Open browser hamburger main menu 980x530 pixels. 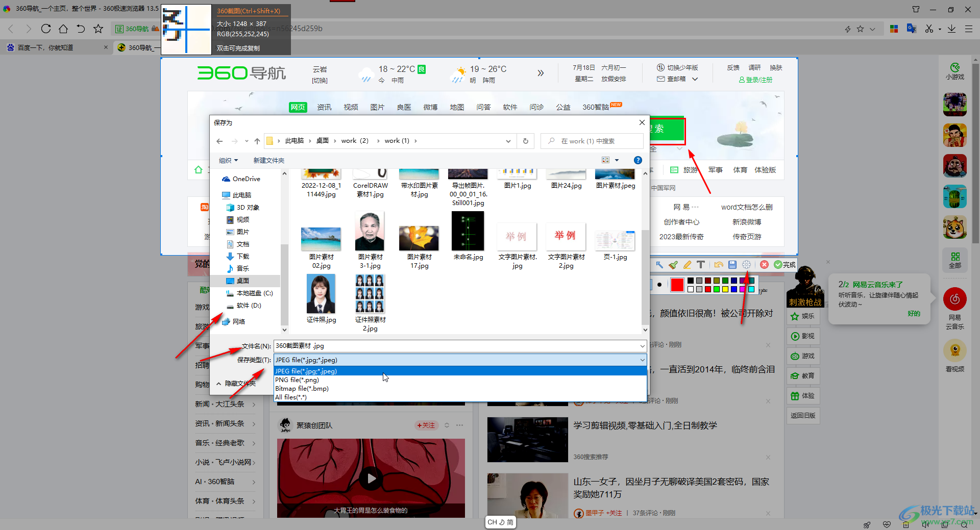969,29
